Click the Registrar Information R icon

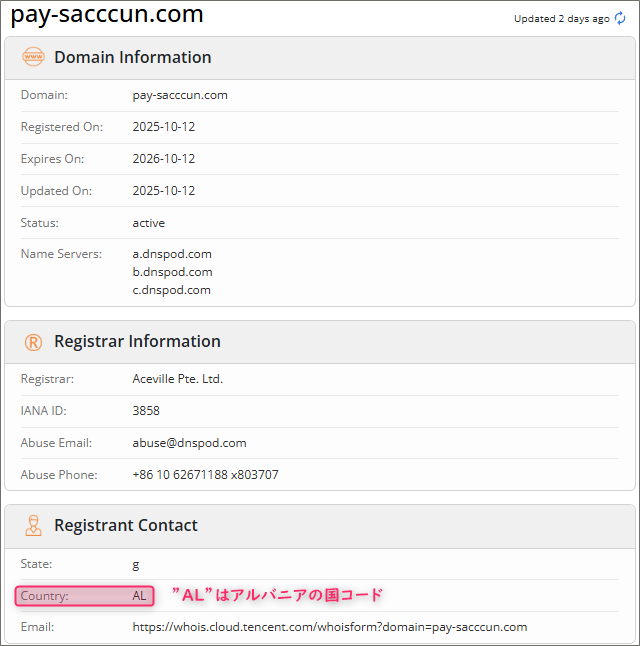(33, 342)
